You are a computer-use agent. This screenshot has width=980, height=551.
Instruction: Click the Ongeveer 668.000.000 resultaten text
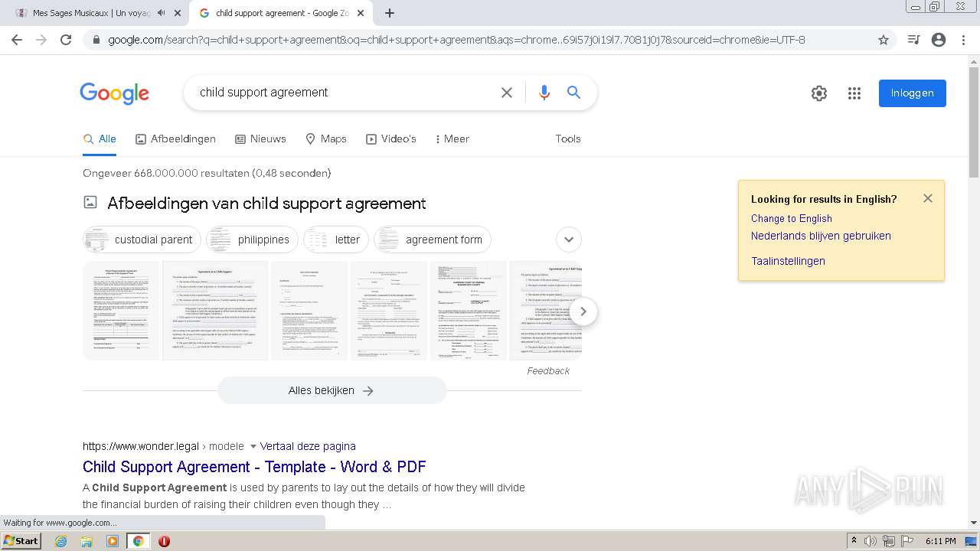(207, 173)
